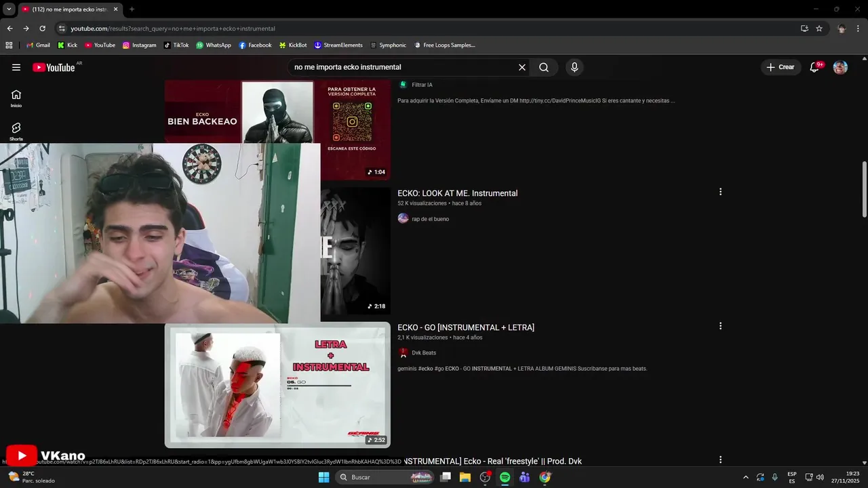
Task: Open video ECKO - GO [INSTRUMENTAL + LETRA]
Action: [466, 327]
